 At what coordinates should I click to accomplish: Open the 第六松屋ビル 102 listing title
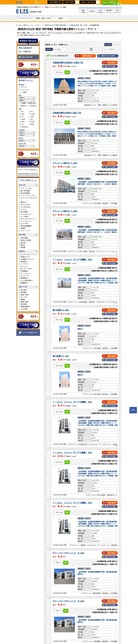(x=61, y=356)
